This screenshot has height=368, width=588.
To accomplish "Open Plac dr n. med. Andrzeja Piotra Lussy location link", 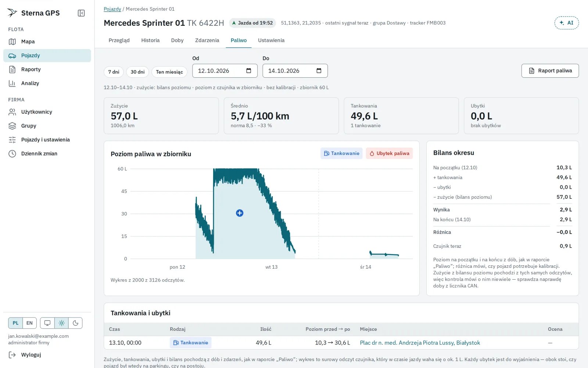I will (x=420, y=343).
